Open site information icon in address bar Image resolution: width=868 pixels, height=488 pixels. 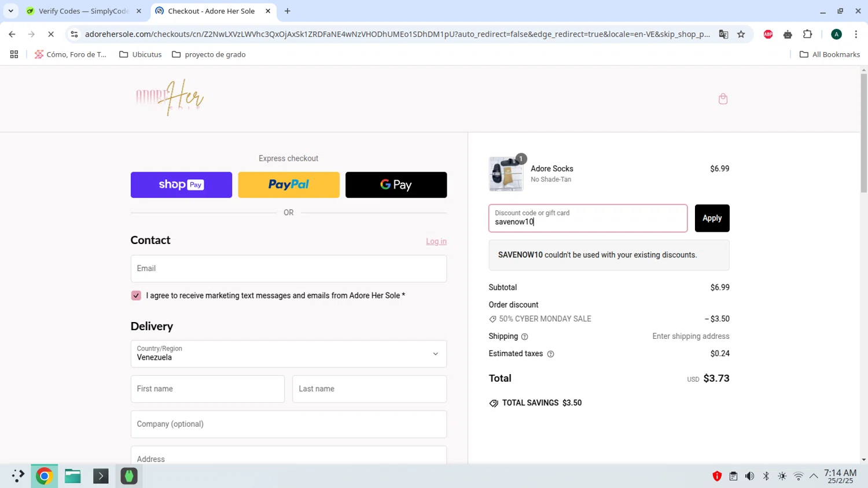coord(74,34)
